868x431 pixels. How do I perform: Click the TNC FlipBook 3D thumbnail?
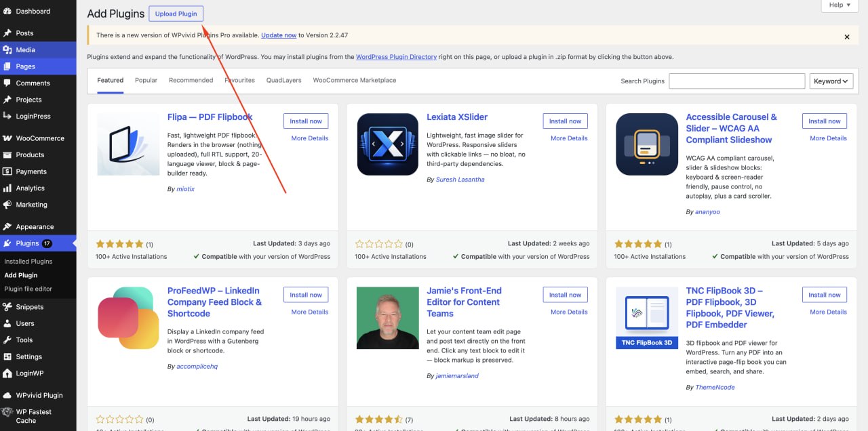[647, 319]
